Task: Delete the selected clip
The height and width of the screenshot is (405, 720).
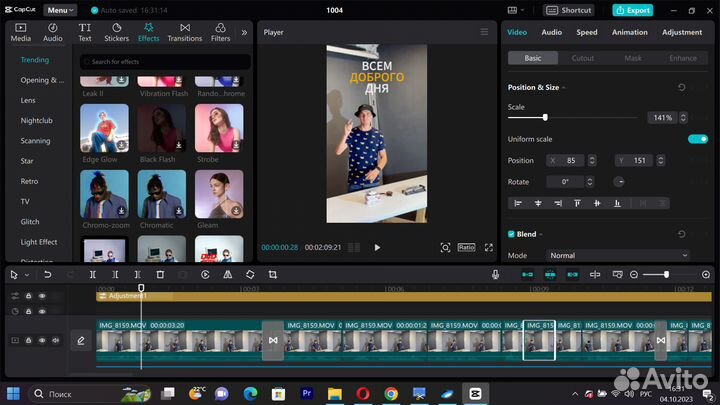Action: point(160,275)
